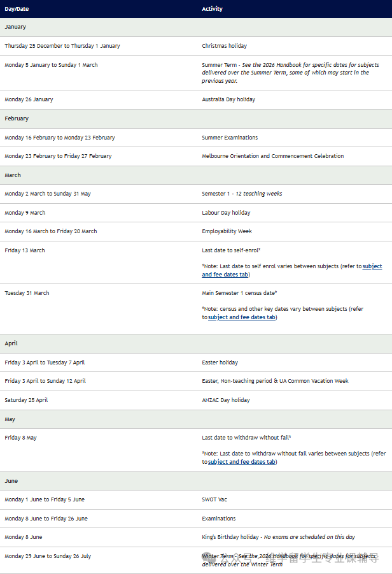Open subject and fee dates link under withdraw note
This screenshot has height=574, width=392.
(242, 462)
